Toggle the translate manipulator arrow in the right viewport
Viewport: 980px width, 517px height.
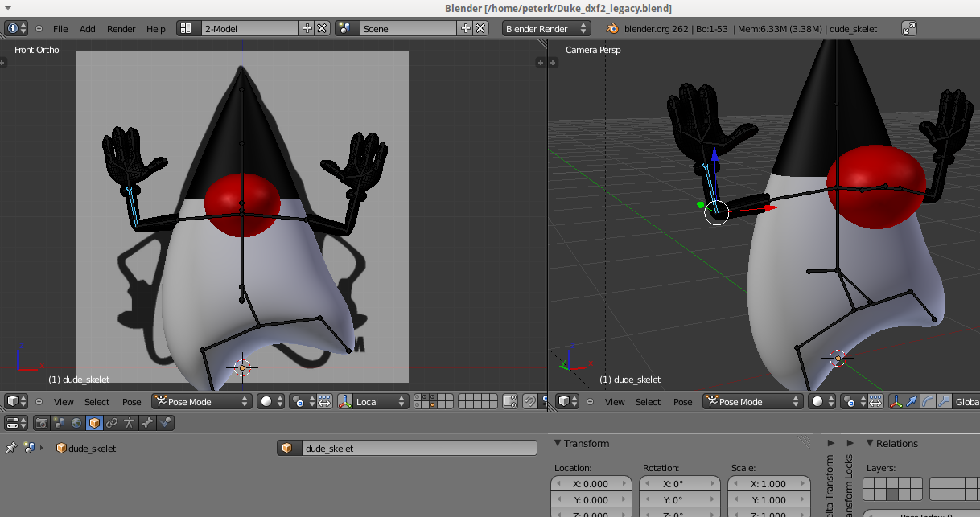pos(912,401)
